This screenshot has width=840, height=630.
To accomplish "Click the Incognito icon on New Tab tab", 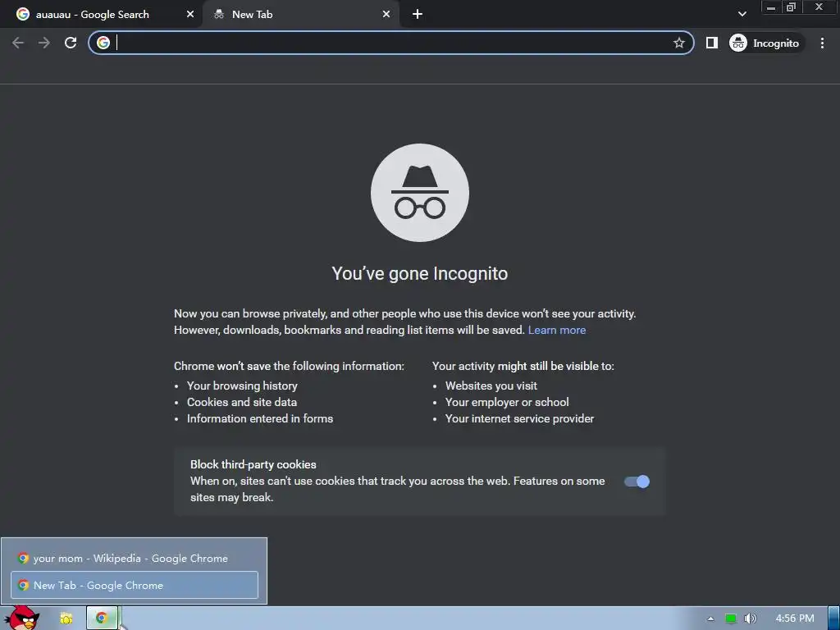I will tap(218, 15).
